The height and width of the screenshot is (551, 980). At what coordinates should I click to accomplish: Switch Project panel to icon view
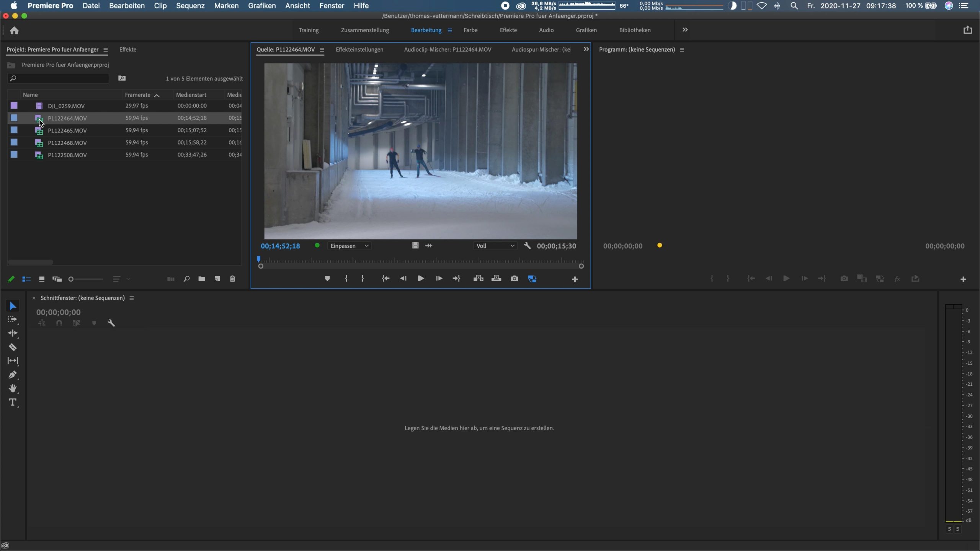(x=42, y=279)
